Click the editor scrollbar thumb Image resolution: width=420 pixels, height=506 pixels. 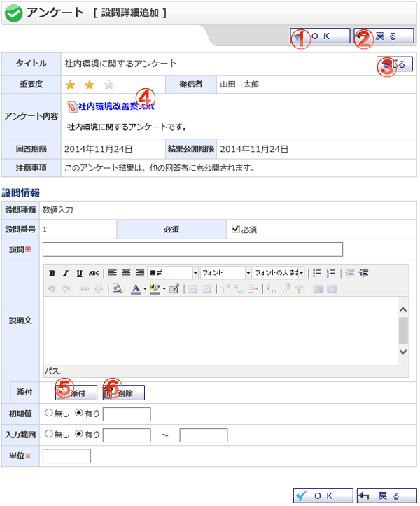click(x=403, y=330)
